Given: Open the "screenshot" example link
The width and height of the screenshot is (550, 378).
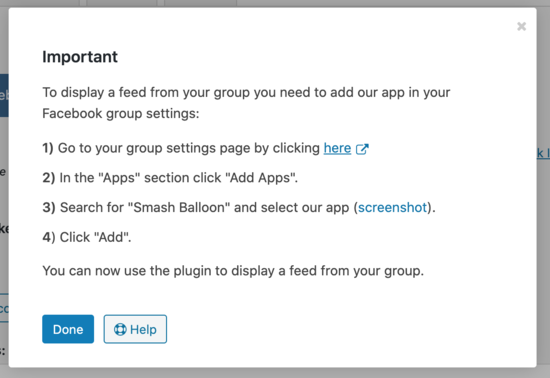Looking at the screenshot, I should click(x=392, y=208).
